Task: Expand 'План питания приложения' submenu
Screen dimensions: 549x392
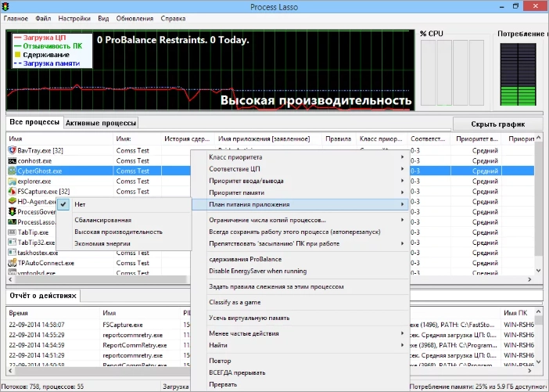Action: [300, 204]
